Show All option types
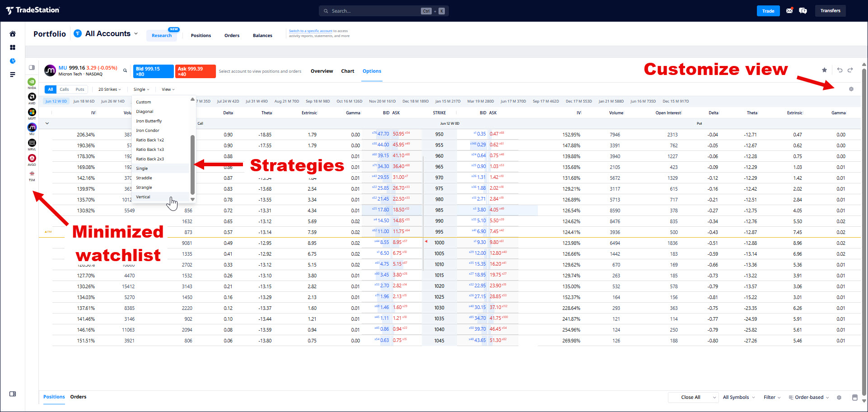The height and width of the screenshot is (412, 868). 51,89
